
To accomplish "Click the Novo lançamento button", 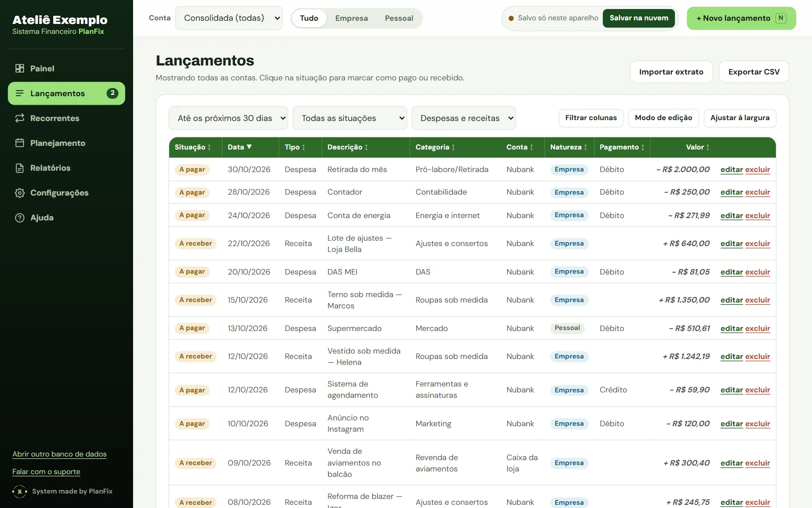I will point(741,18).
